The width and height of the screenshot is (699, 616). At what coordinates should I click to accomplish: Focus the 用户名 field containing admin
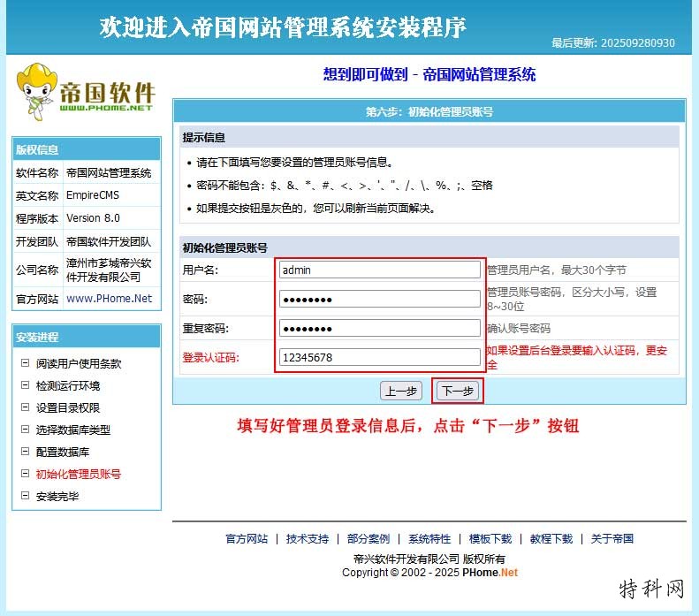(x=380, y=270)
